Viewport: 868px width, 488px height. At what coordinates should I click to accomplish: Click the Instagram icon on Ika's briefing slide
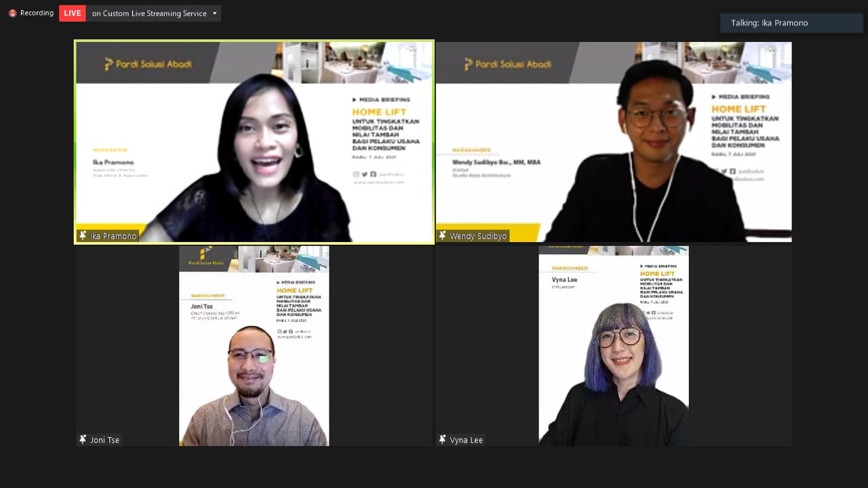(356, 174)
